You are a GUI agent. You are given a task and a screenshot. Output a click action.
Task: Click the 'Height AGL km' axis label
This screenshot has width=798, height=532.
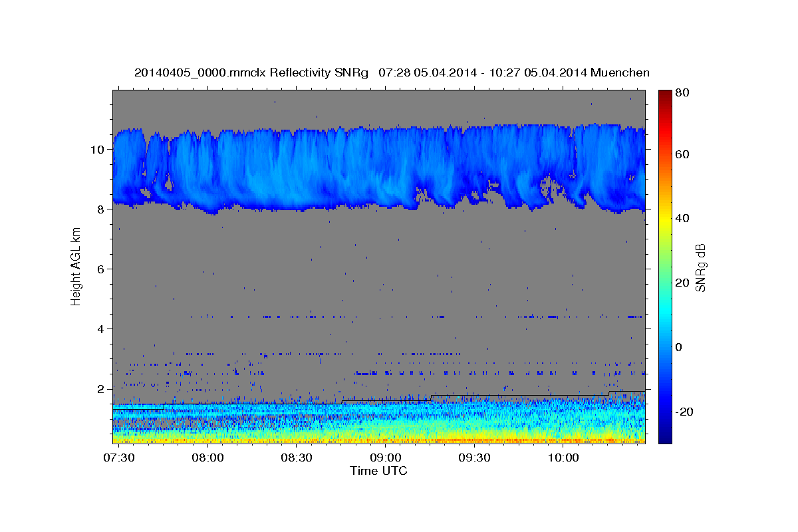(x=76, y=268)
